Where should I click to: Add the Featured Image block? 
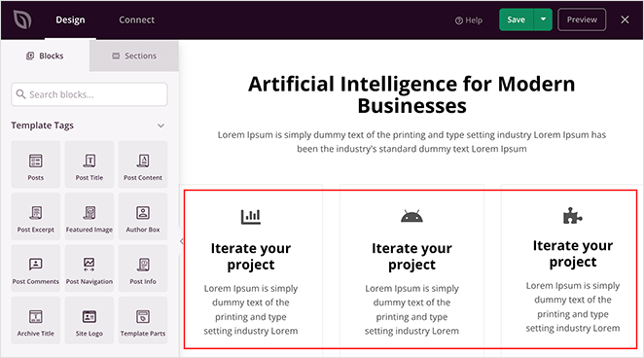point(89,216)
